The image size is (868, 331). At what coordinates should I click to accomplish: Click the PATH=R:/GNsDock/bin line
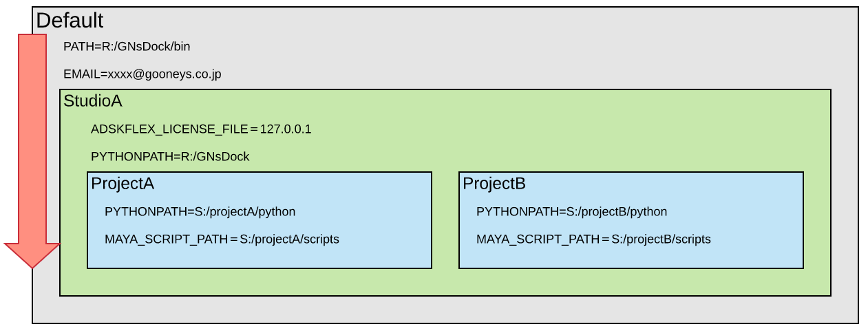[x=127, y=47]
